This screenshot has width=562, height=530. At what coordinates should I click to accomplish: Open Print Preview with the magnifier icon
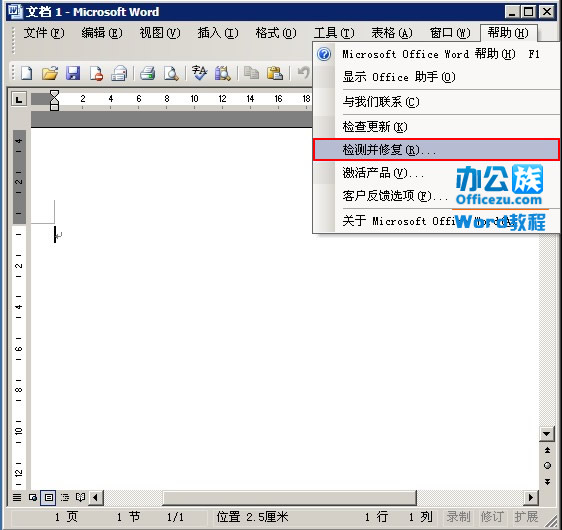pos(171,73)
